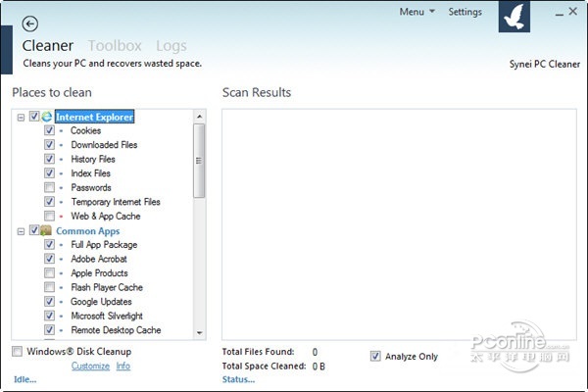Select the Common Apps tree item
The width and height of the screenshot is (588, 392).
tap(88, 231)
